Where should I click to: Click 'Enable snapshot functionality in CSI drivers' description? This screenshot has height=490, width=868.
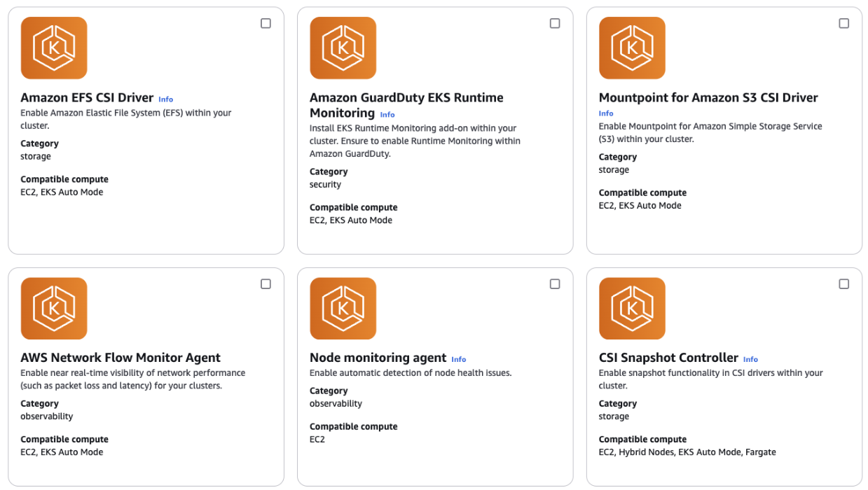[710, 379]
